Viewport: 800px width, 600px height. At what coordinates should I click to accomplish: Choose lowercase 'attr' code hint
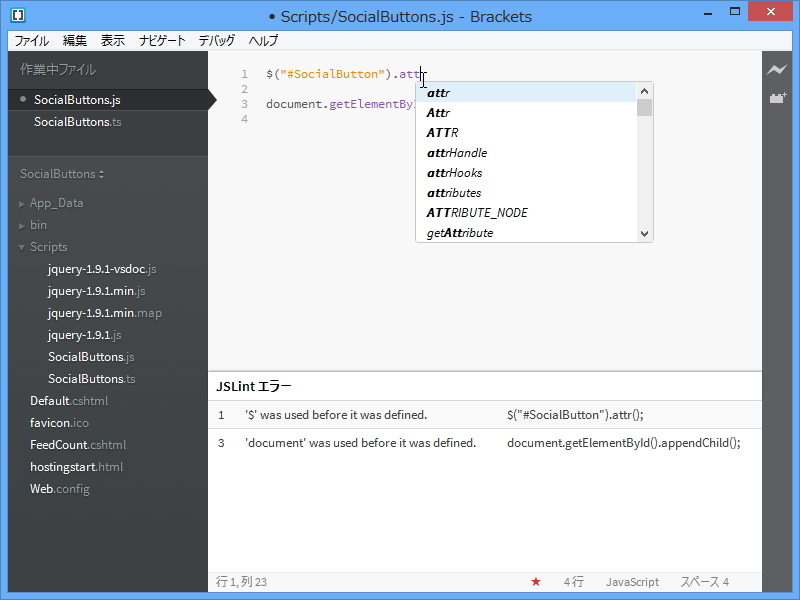(x=527, y=93)
